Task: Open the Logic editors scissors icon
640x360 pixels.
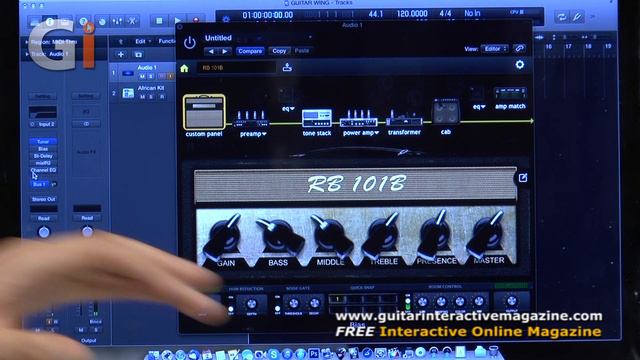Action: point(132,21)
